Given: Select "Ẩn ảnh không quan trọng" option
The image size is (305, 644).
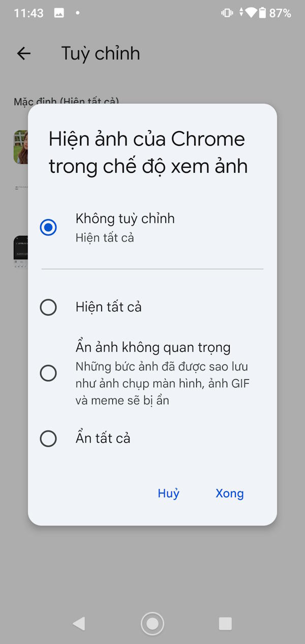Looking at the screenshot, I should coord(48,373).
